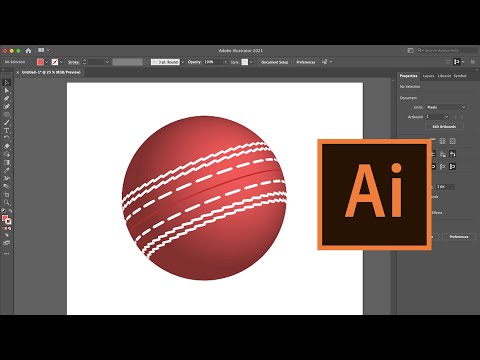The image size is (480, 360).
Task: Click the variable width profile box
Action: (x=127, y=62)
